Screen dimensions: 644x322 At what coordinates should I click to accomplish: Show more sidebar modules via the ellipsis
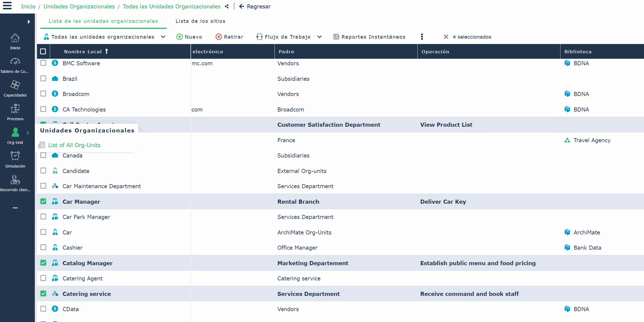coord(15,208)
